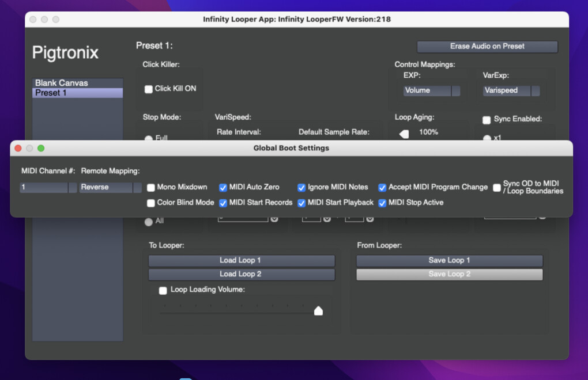Tick the Sync Enabled checkbox
The width and height of the screenshot is (588, 380).
pyautogui.click(x=487, y=120)
